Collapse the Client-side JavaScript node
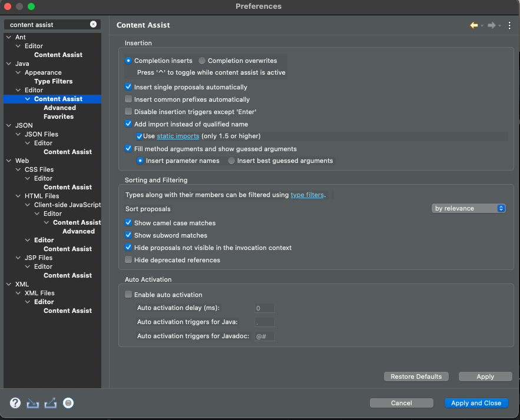Viewport: 520px width, 420px height. pyautogui.click(x=28, y=205)
